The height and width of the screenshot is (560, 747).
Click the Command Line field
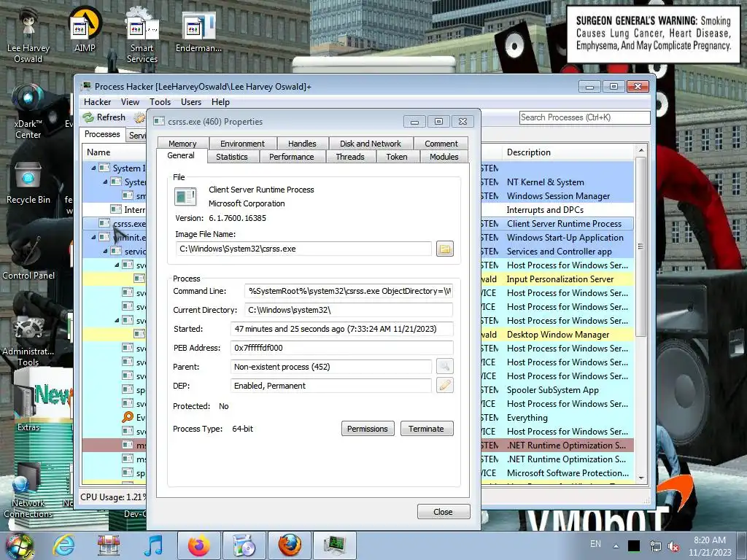click(348, 291)
